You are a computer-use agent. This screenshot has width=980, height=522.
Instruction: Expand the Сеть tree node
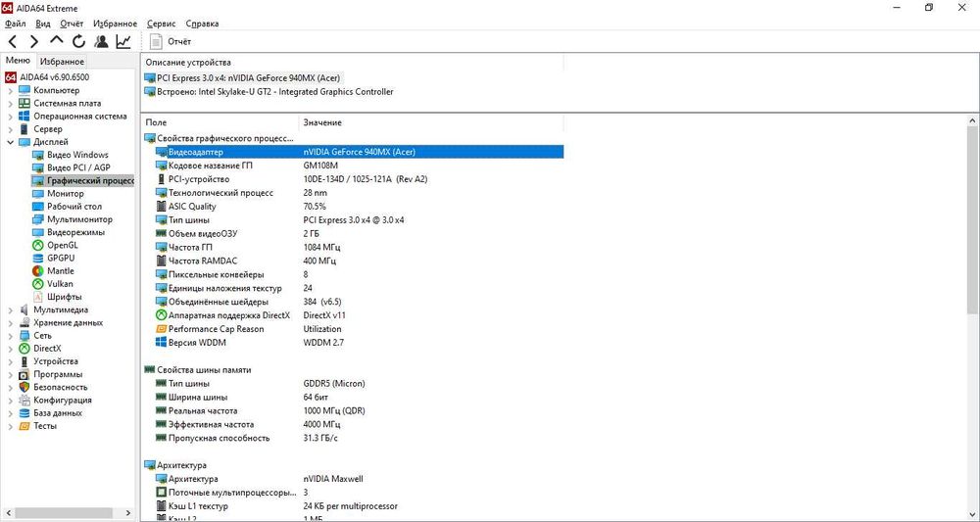(10, 335)
